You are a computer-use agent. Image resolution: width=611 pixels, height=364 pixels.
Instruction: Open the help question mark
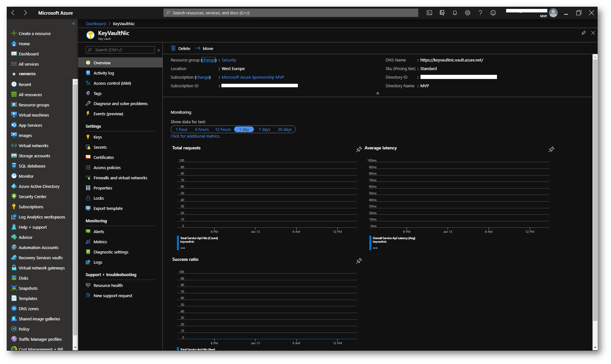pos(480,13)
